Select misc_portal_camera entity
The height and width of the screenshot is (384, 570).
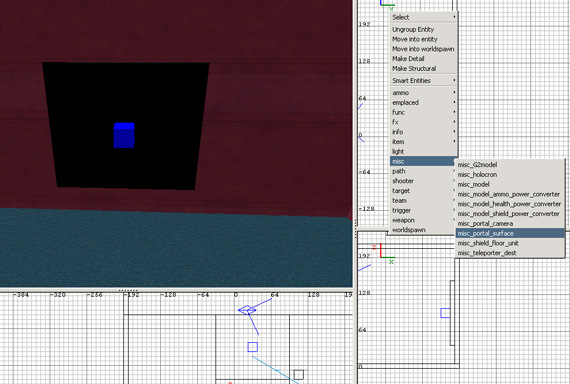(510, 224)
